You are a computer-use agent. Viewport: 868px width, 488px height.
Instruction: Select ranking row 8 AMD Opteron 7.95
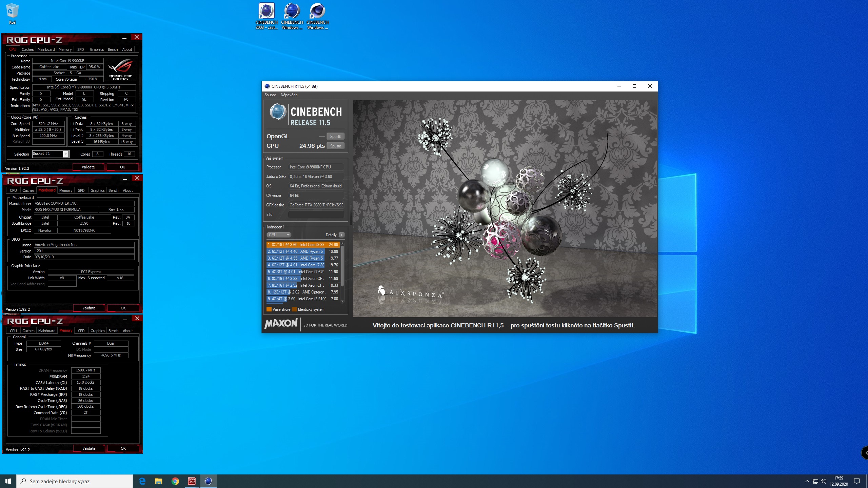(x=303, y=292)
